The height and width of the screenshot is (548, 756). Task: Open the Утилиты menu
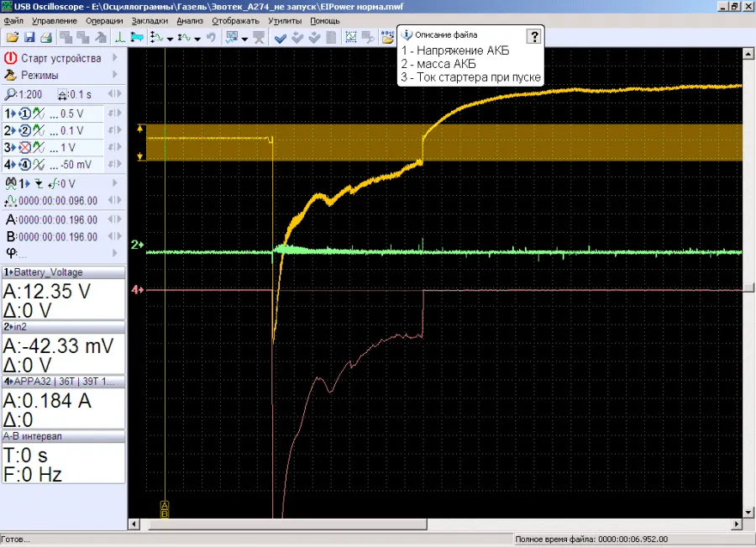pos(285,21)
